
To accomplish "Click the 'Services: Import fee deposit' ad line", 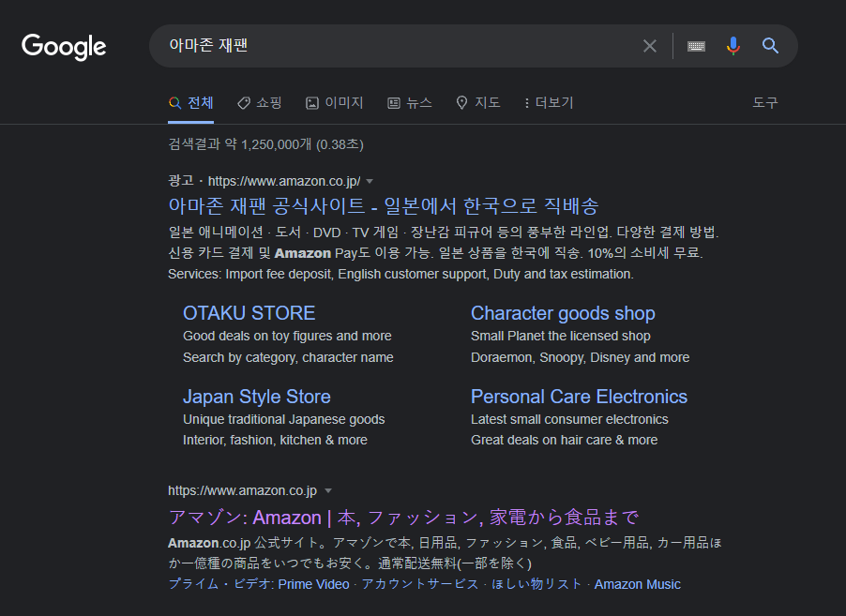I will 400,274.
